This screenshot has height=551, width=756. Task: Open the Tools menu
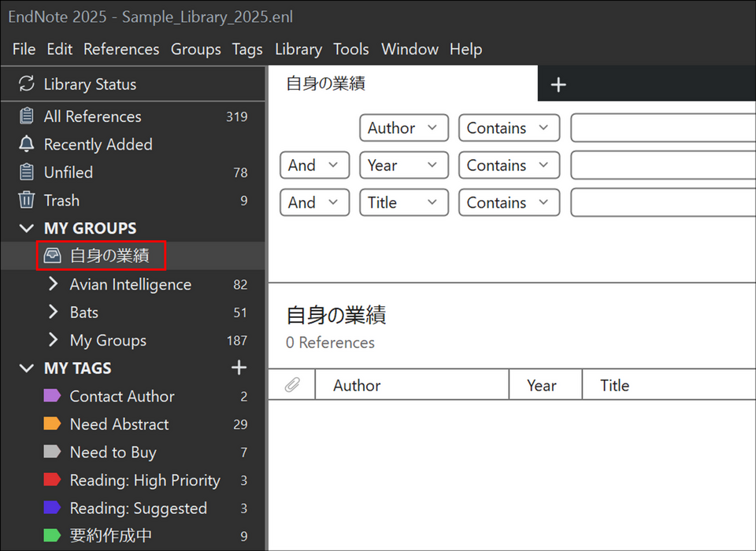click(351, 49)
